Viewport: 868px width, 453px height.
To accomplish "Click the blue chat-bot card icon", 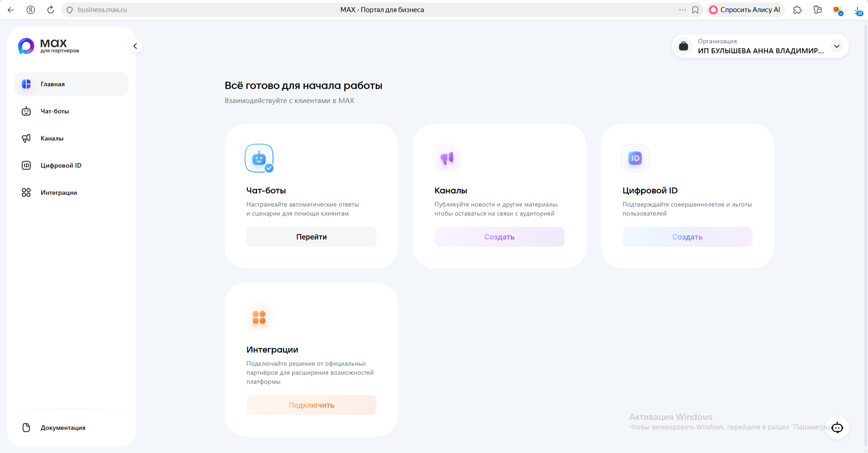I will (259, 158).
